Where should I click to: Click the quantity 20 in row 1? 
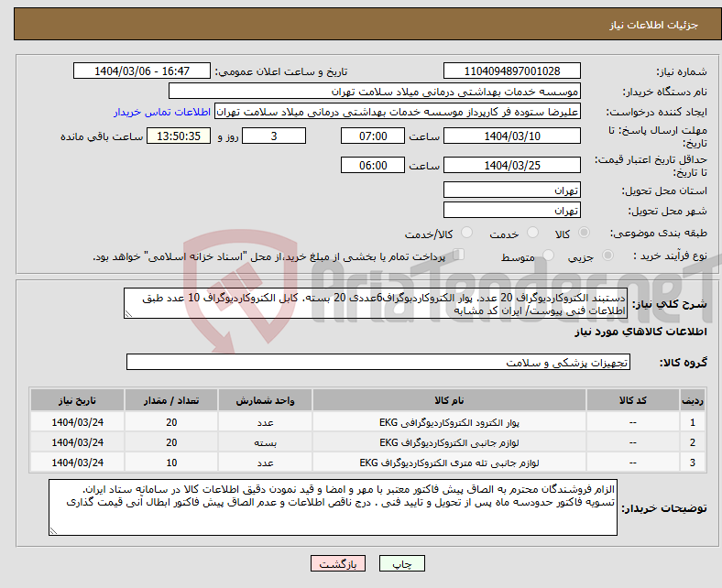171,422
